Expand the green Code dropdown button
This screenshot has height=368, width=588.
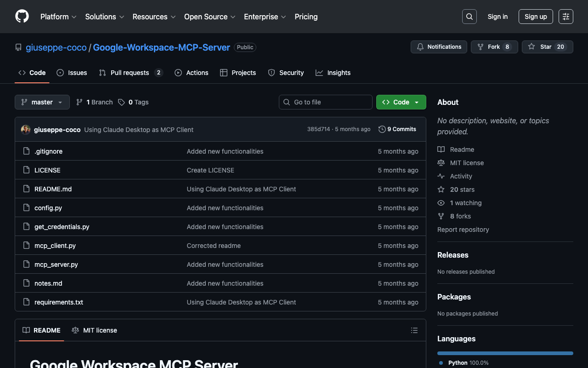point(401,102)
